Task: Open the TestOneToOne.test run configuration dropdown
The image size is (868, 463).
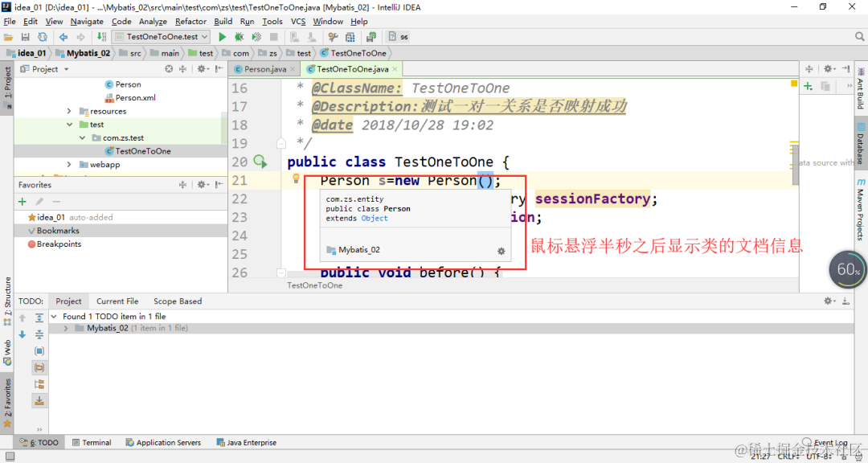Action: (162, 36)
